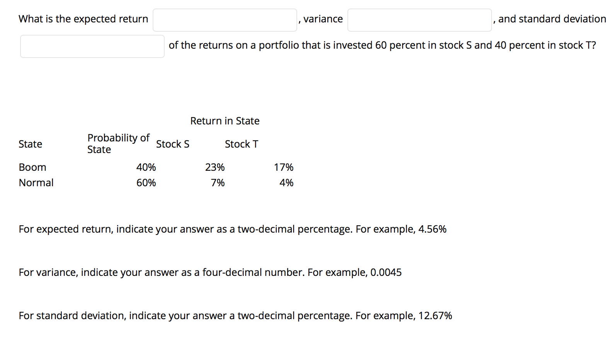Viewport: 616px width, 364px height.
Task: Click the 23% Stock S Boom return
Action: pos(215,167)
